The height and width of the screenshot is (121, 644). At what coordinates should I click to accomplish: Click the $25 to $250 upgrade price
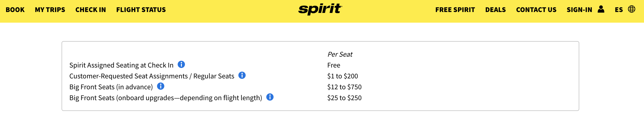point(344,98)
